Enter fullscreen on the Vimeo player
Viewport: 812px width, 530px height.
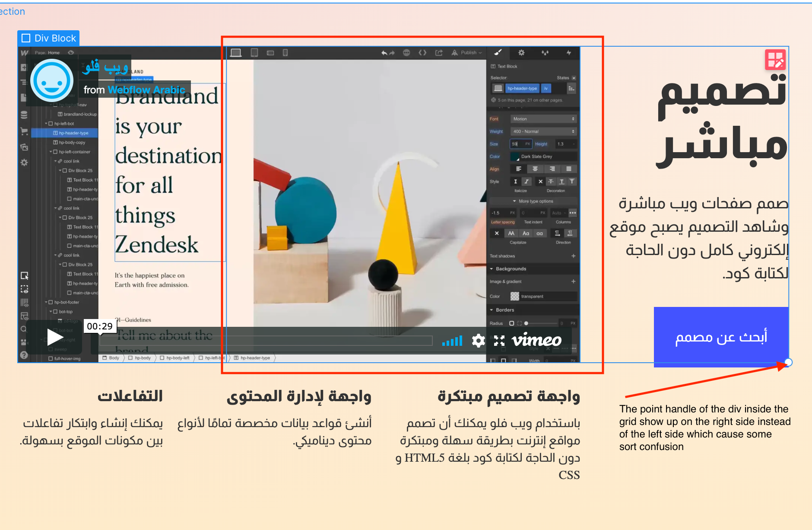pos(499,341)
